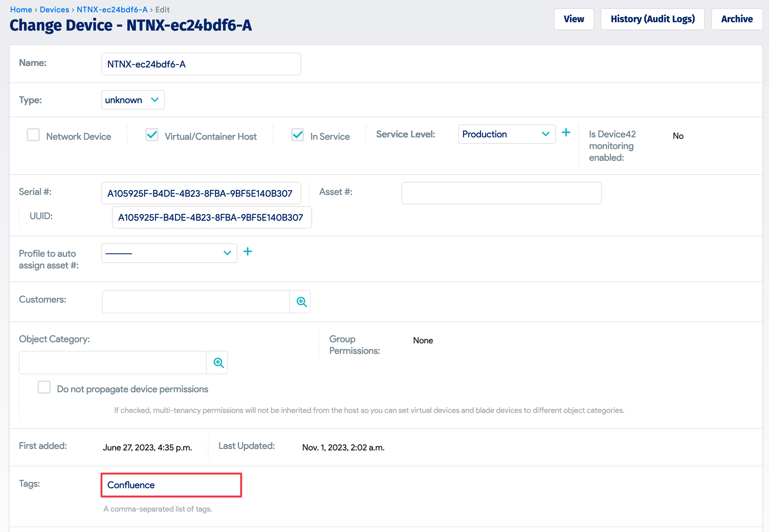Open Customers lookup magnifier icon
Screen dimensions: 769x532
click(x=301, y=302)
